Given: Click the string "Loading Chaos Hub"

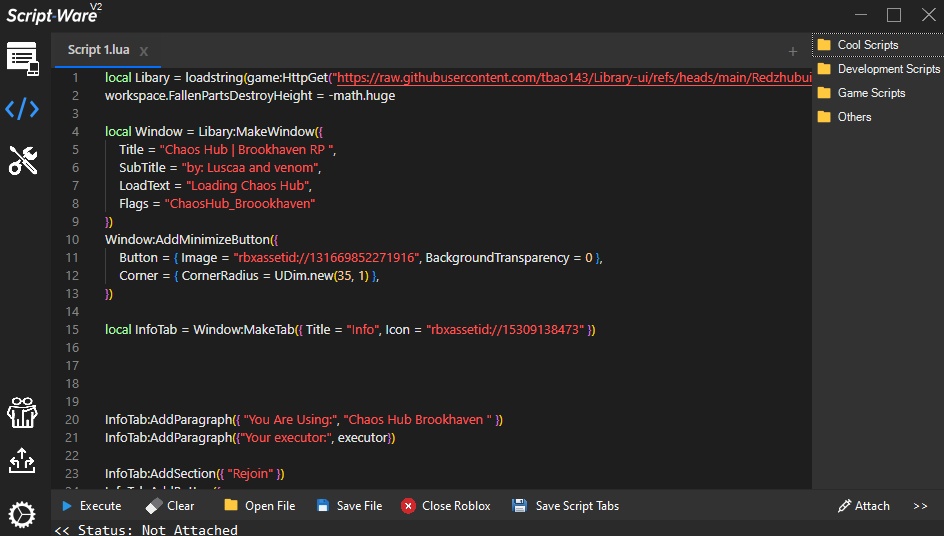Looking at the screenshot, I should 247,186.
